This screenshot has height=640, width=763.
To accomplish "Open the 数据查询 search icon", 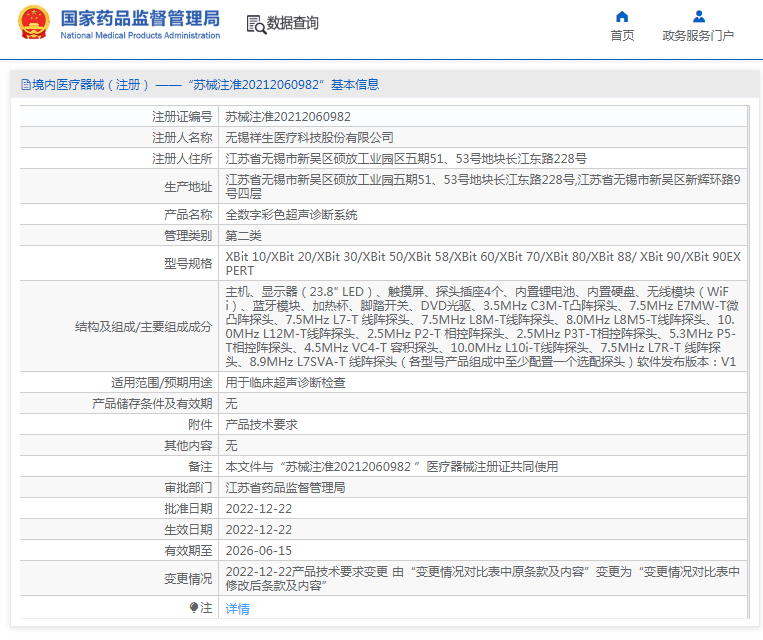I will tap(256, 24).
